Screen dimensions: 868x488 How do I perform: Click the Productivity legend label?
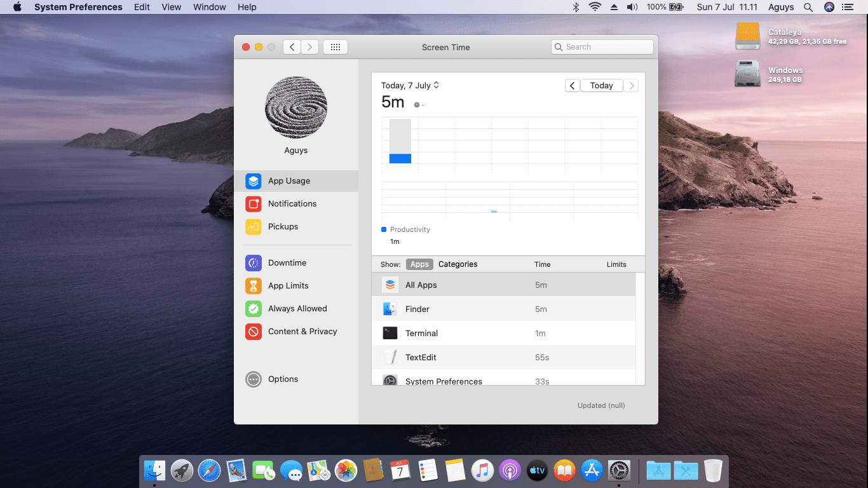(x=410, y=229)
